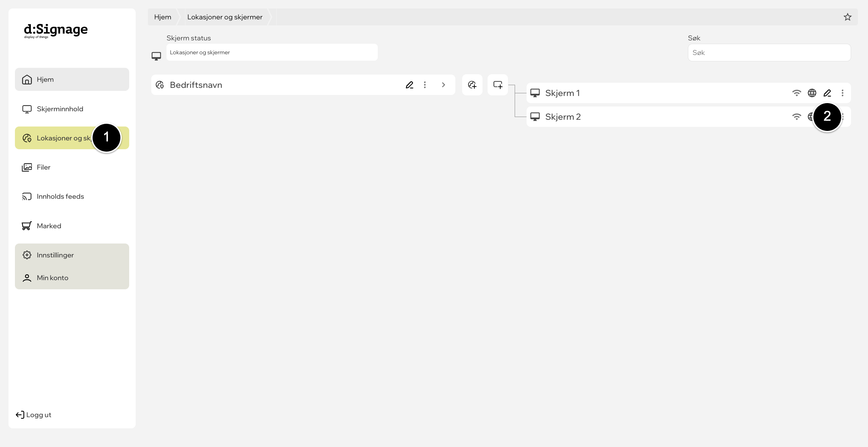Viewport: 868px width, 447px height.
Task: Click the Skjerm 1 monitor icon
Action: point(535,93)
